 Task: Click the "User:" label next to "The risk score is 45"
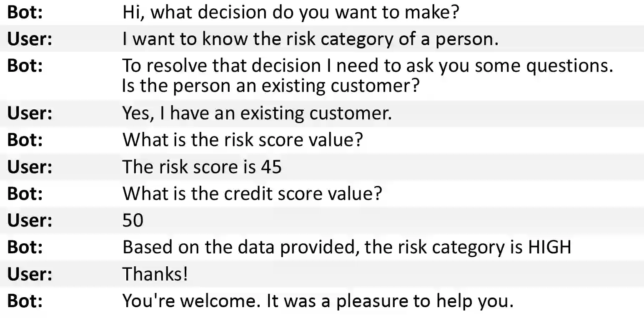(30, 167)
